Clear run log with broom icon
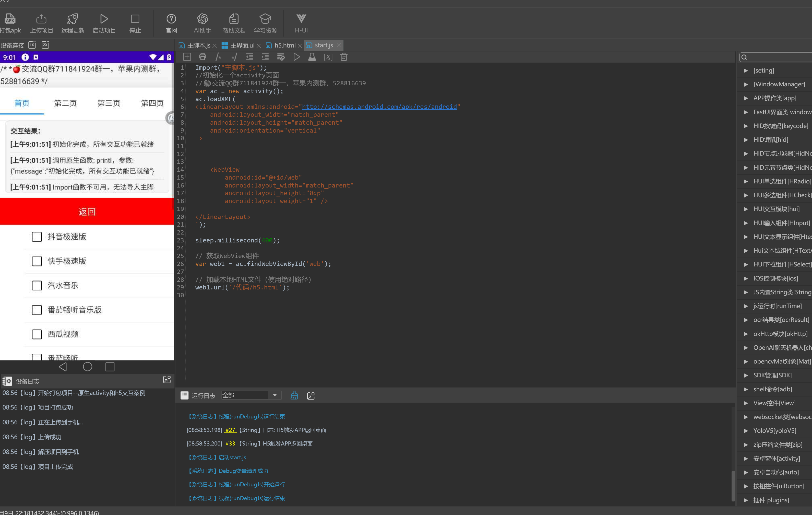The image size is (812, 515). point(294,395)
